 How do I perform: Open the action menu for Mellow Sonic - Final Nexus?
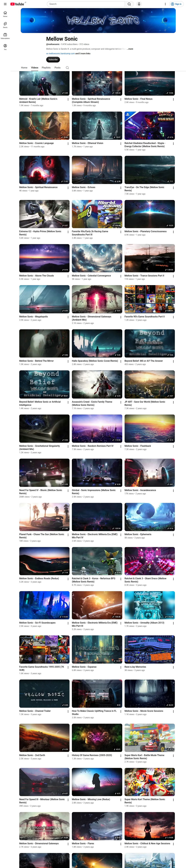coord(173,99)
